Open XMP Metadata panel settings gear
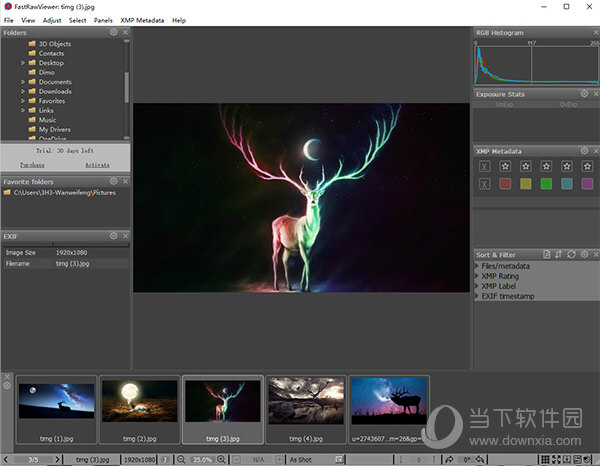This screenshot has height=466, width=600. 584,150
